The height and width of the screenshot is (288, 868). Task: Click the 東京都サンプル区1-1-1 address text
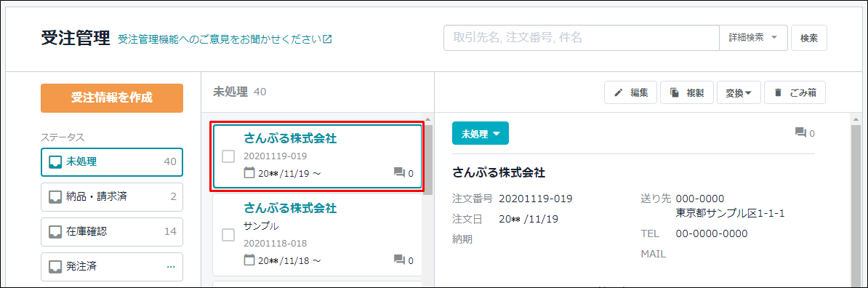tap(730, 213)
